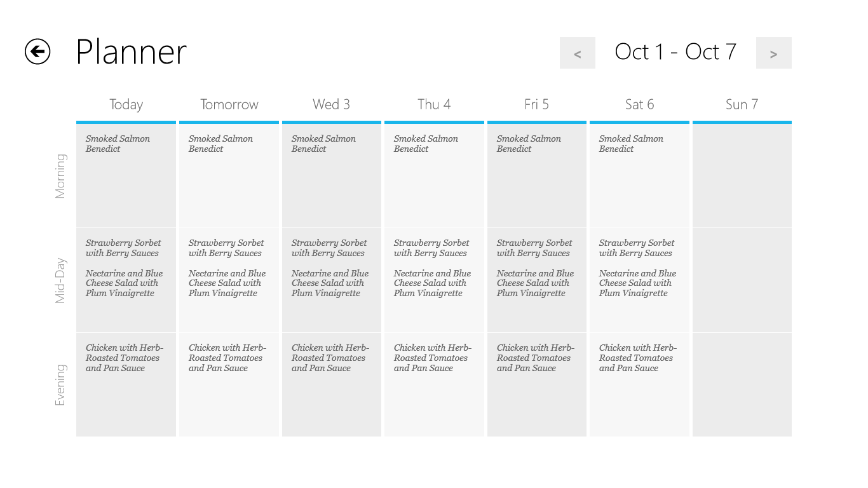The height and width of the screenshot is (488, 868).
Task: Open Fri 5 Strawberry Sorbet with Berry Sauces
Action: (534, 248)
